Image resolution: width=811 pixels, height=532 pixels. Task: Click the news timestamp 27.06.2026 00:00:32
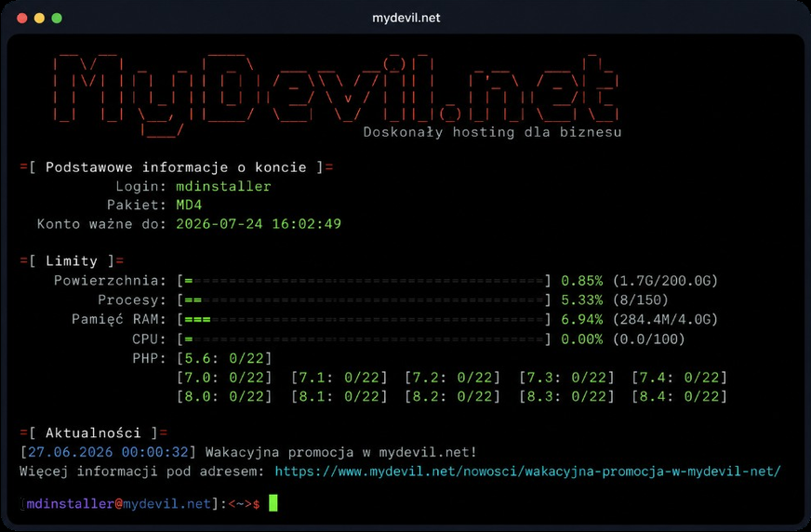click(x=108, y=452)
